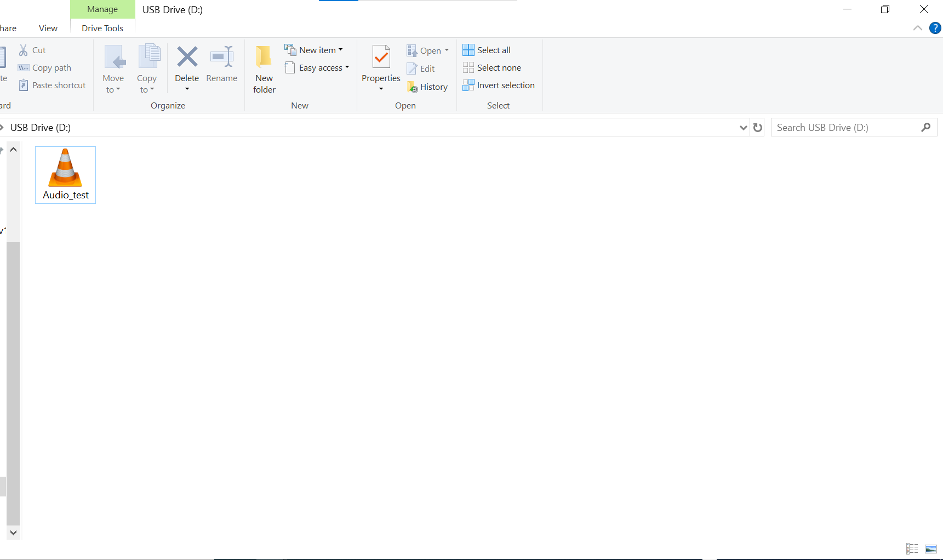Open Explorer help question mark
Image resolution: width=943 pixels, height=560 pixels.
935,28
